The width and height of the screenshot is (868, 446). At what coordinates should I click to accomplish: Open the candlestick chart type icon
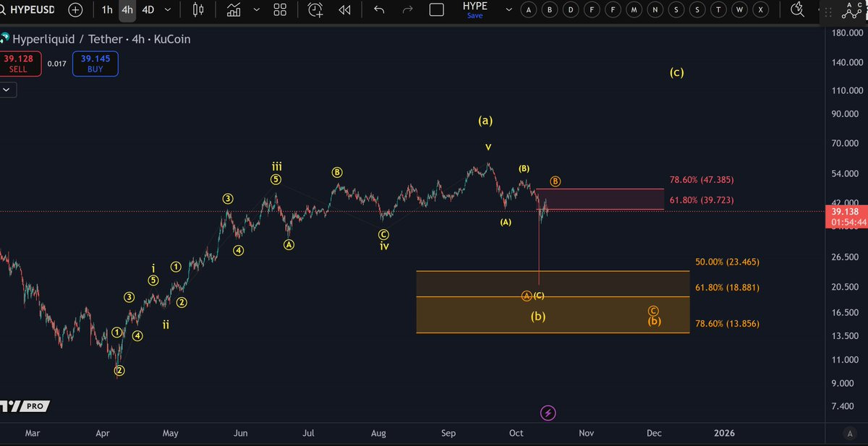click(198, 10)
